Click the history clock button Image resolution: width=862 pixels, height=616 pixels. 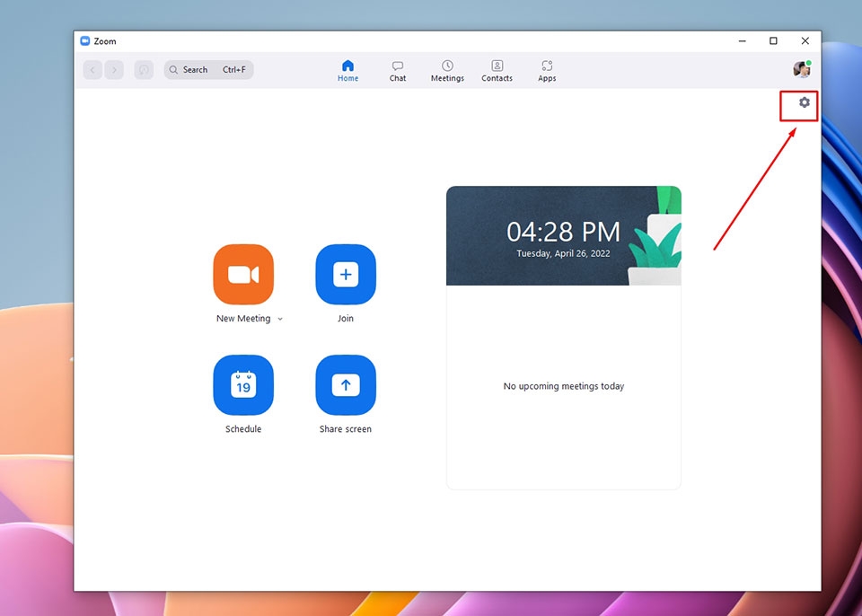coord(144,70)
